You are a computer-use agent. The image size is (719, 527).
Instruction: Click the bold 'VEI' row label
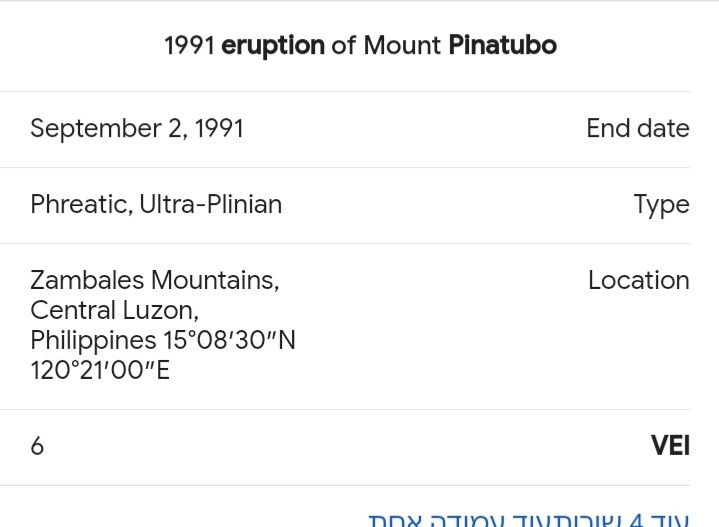(670, 446)
